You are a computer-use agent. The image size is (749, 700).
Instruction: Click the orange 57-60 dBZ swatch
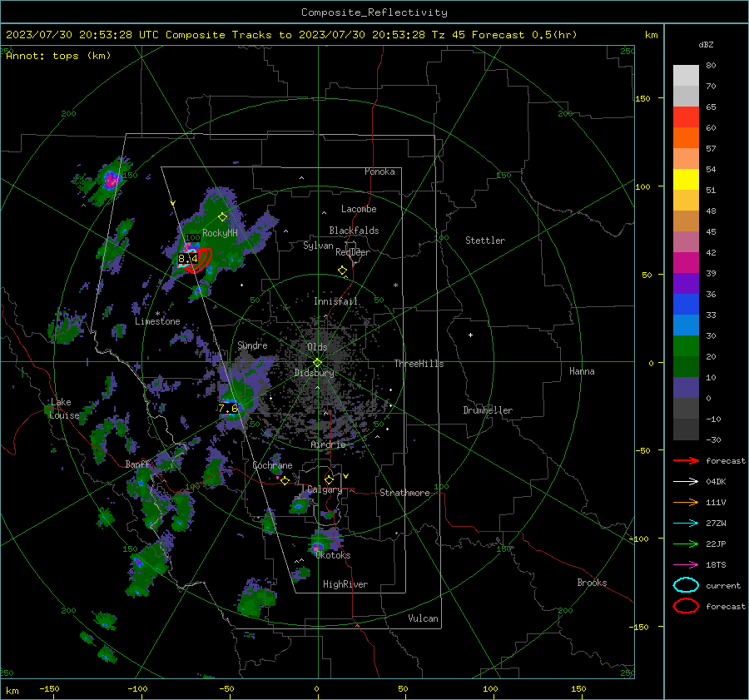click(686, 138)
